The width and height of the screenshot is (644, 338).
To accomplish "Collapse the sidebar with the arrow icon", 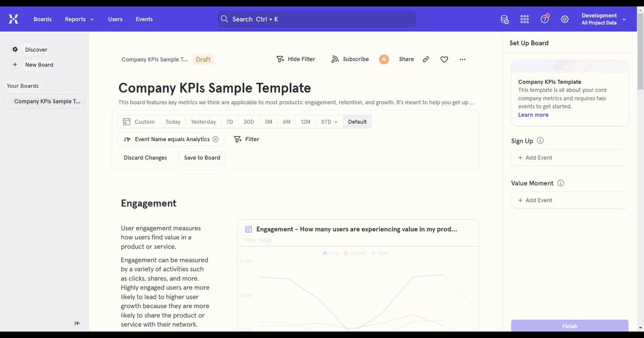I will [77, 323].
